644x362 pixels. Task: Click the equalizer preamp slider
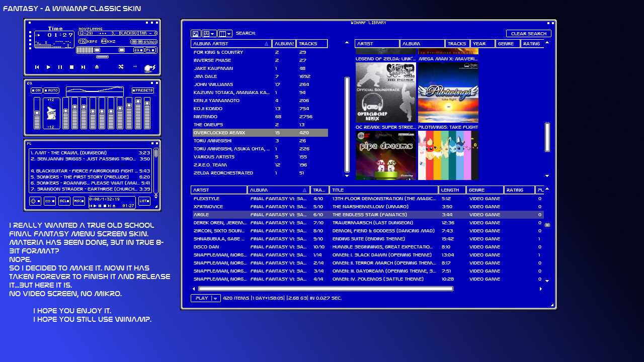[x=37, y=113]
